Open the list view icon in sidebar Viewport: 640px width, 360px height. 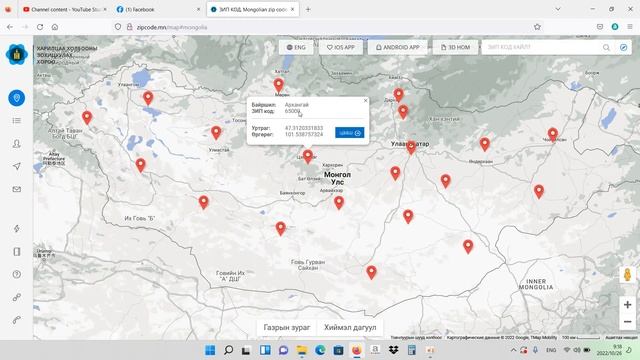pos(16,120)
